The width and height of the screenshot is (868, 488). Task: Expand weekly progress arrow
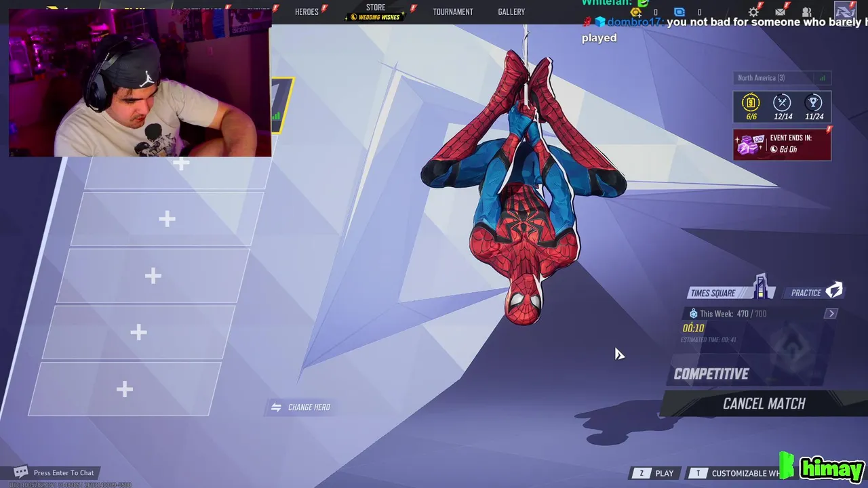[831, 314]
